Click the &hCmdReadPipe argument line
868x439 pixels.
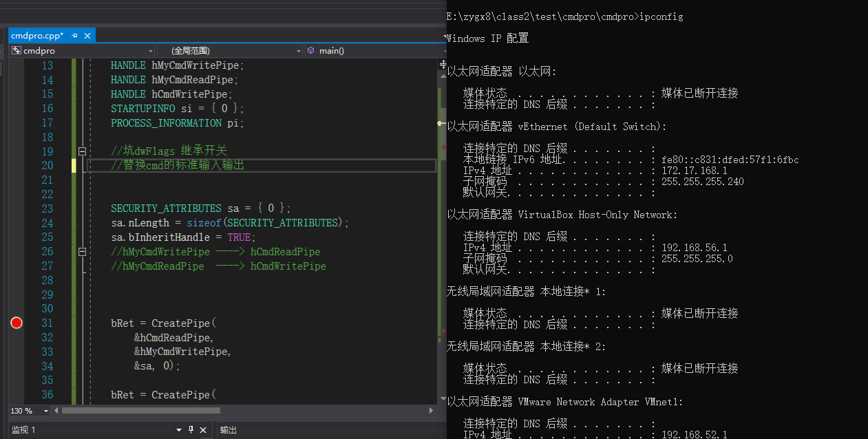(x=174, y=338)
